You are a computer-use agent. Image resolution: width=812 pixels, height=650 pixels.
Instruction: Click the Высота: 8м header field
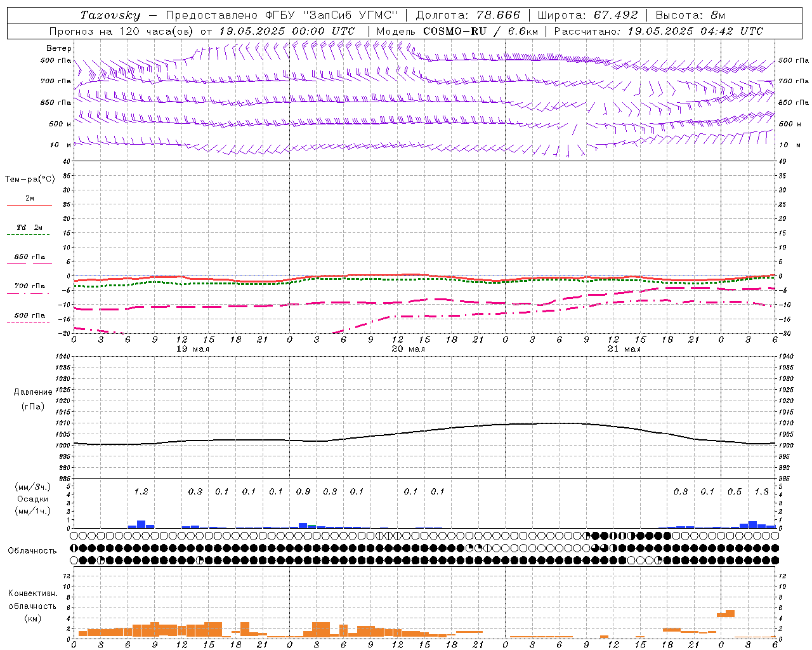[690, 15]
